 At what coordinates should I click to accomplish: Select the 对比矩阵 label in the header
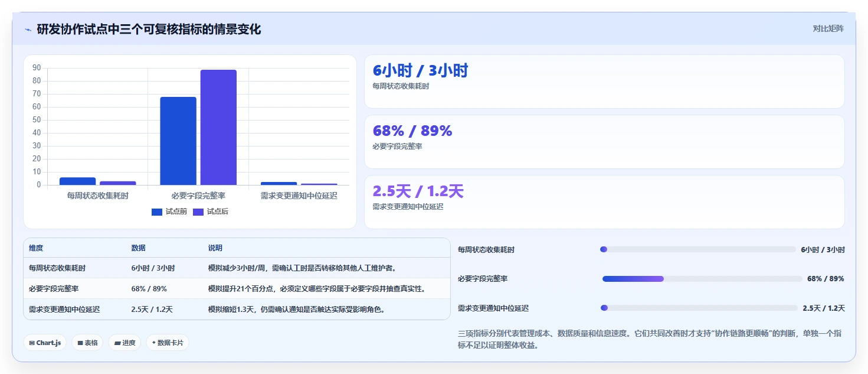click(x=828, y=28)
